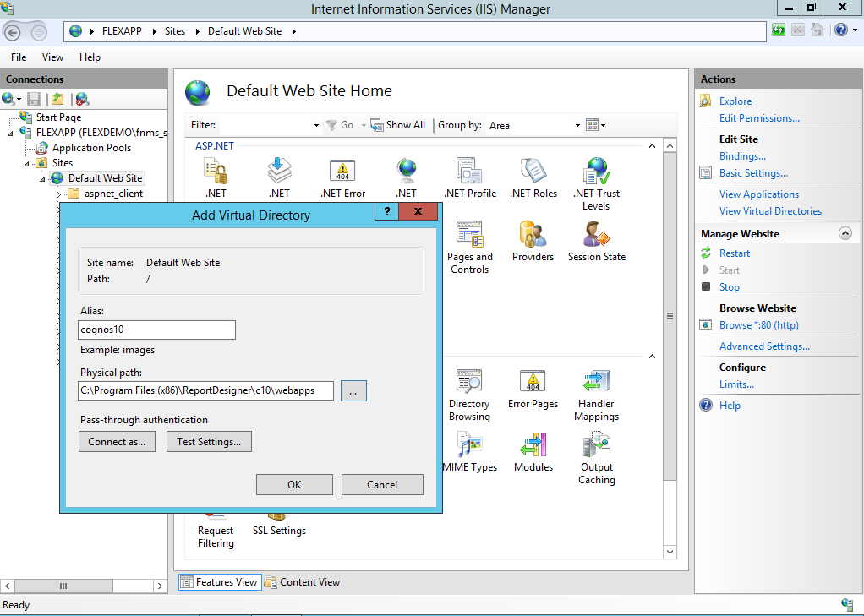Click Edit Permissions... link
The height and width of the screenshot is (616, 864).
(x=759, y=118)
